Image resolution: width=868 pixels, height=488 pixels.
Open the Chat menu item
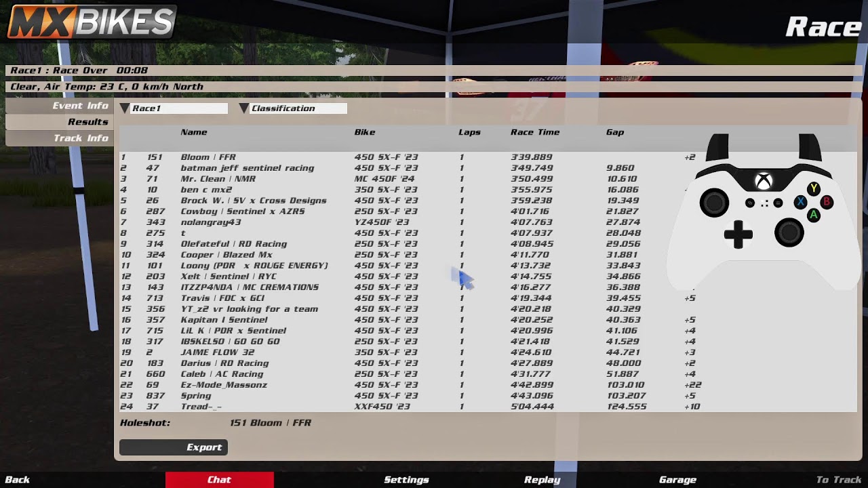pyautogui.click(x=220, y=480)
